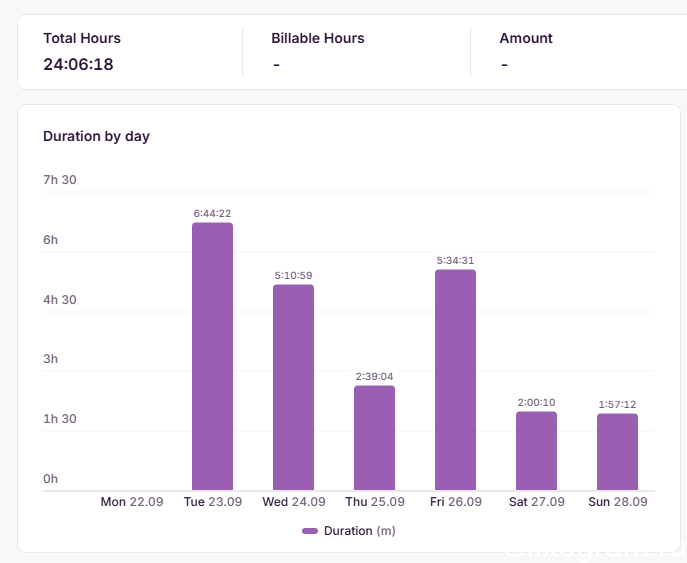This screenshot has width=687, height=563.
Task: Click the Tuesday 6:44:22 duration bar
Action: 212,356
